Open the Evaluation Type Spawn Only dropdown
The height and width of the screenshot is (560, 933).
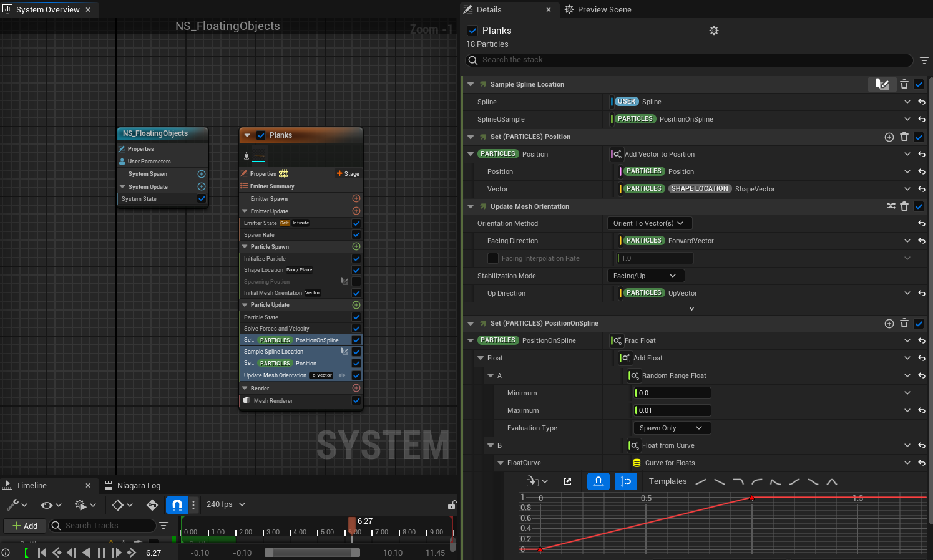point(671,428)
